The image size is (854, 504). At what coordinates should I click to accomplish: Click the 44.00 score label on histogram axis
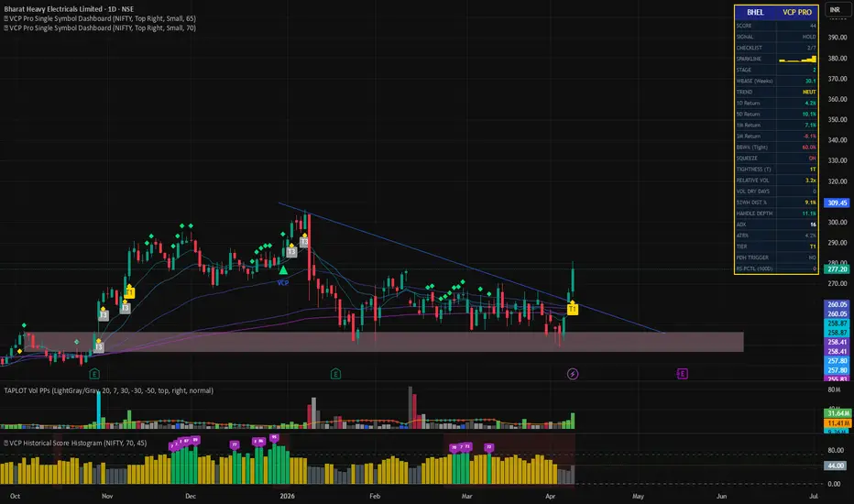[836, 466]
